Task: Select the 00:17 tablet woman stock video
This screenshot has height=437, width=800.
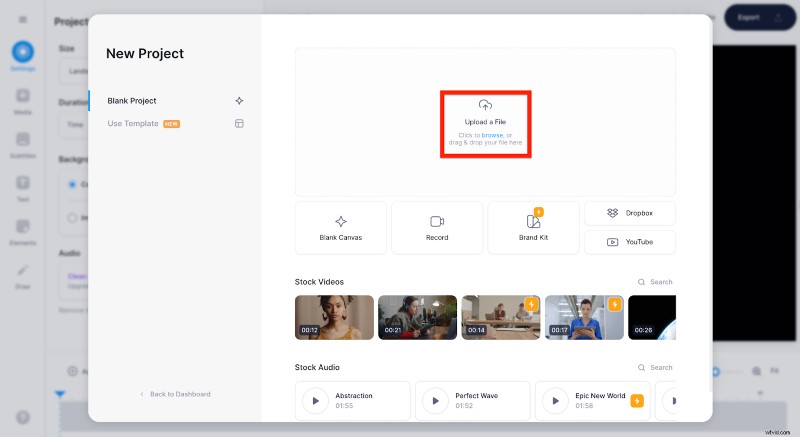Action: 584,317
